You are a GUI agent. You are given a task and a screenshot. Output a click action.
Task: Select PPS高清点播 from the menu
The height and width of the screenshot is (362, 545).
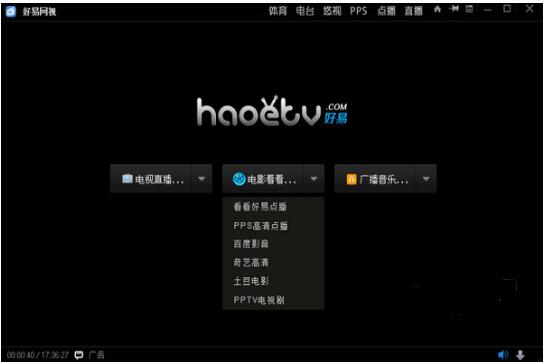click(273, 226)
